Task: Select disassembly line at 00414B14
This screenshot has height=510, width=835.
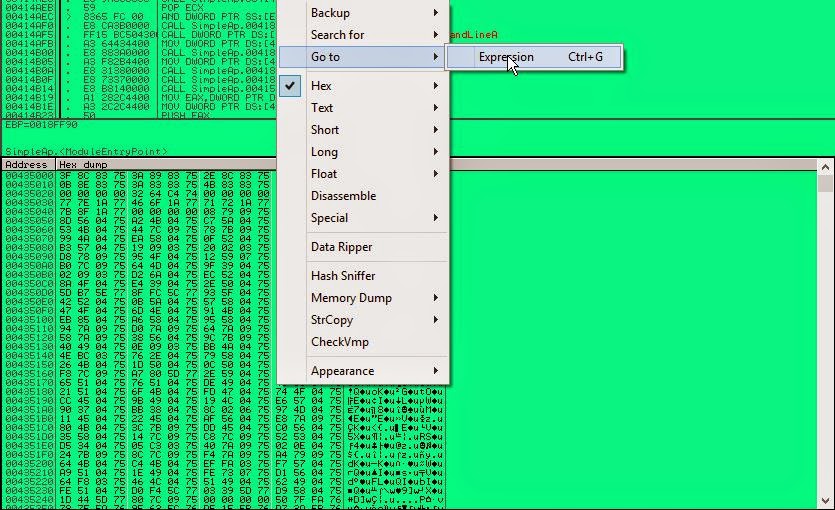Action: click(140, 89)
